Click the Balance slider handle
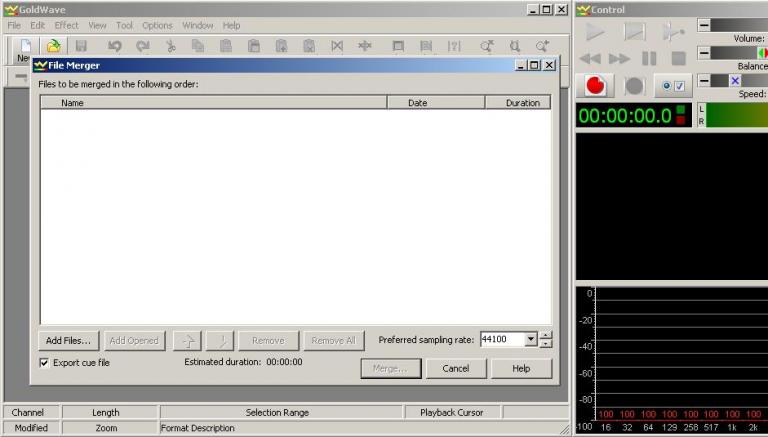 click(763, 52)
